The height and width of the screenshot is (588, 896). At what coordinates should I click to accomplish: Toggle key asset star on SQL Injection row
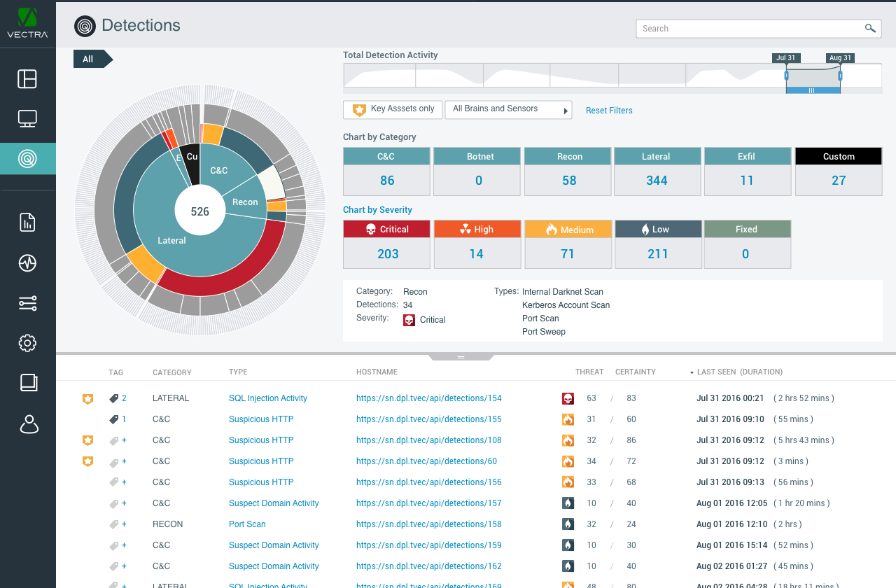(x=87, y=398)
